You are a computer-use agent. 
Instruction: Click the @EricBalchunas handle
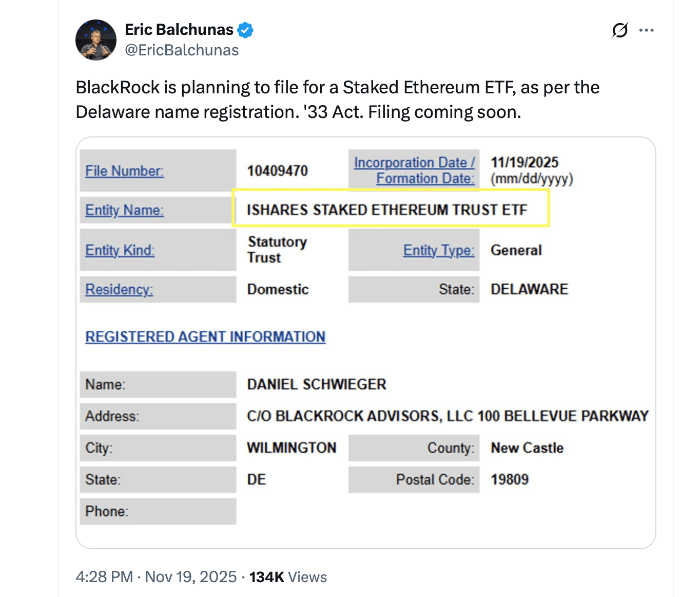(182, 50)
